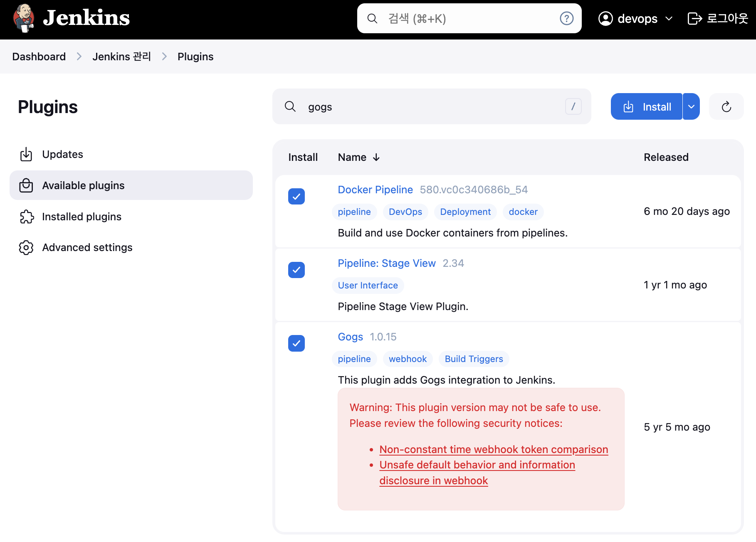756x542 pixels.
Task: Click the Install column header
Action: 303,158
